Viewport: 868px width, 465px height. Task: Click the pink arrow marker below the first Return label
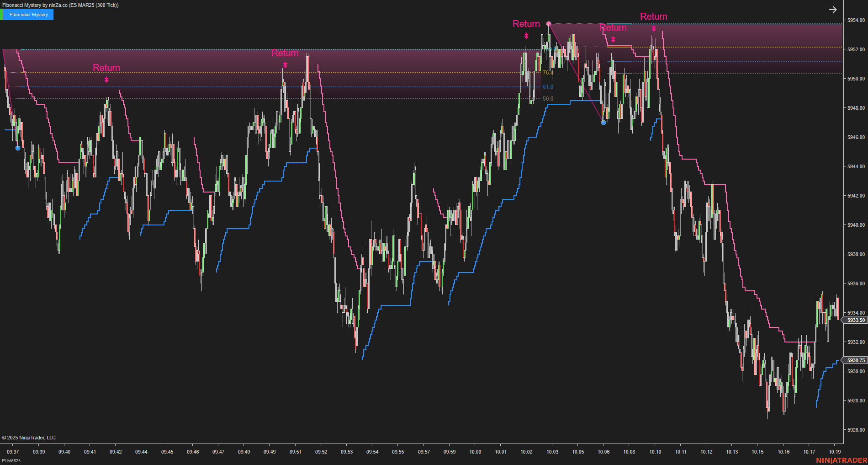pyautogui.click(x=106, y=80)
